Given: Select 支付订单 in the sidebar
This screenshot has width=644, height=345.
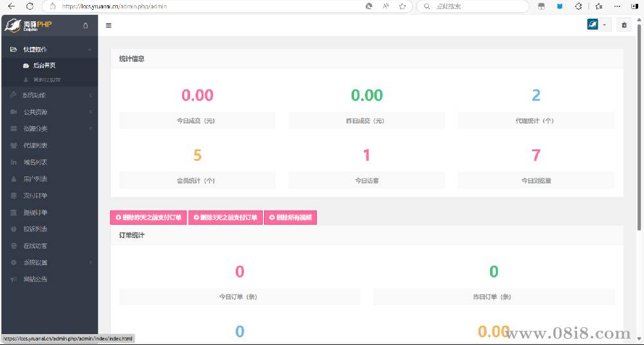Looking at the screenshot, I should (x=35, y=196).
